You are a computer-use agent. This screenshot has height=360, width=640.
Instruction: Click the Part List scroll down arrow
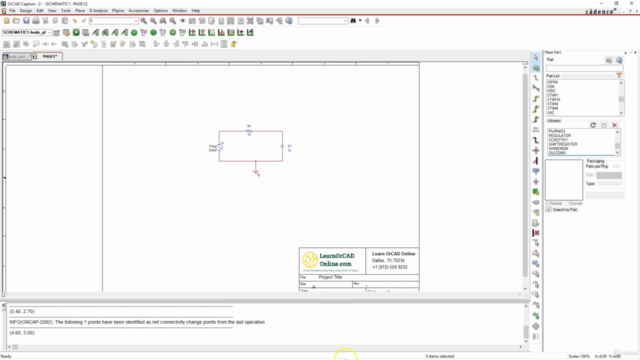pyautogui.click(x=621, y=113)
